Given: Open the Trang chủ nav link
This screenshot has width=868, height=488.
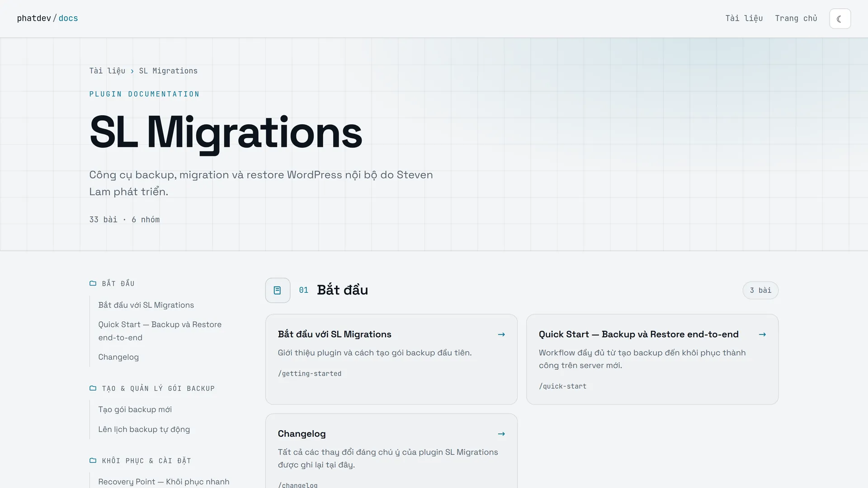Looking at the screenshot, I should coord(796,19).
